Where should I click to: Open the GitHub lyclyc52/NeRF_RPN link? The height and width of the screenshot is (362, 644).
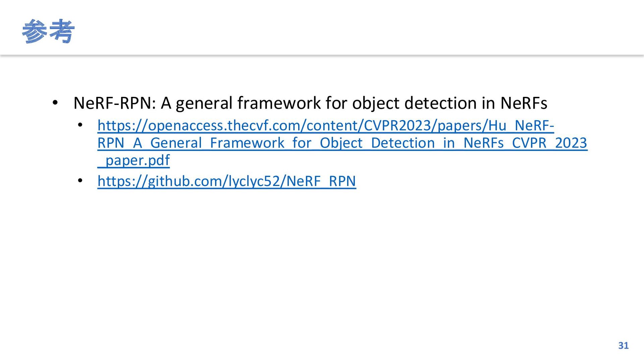[x=227, y=181]
